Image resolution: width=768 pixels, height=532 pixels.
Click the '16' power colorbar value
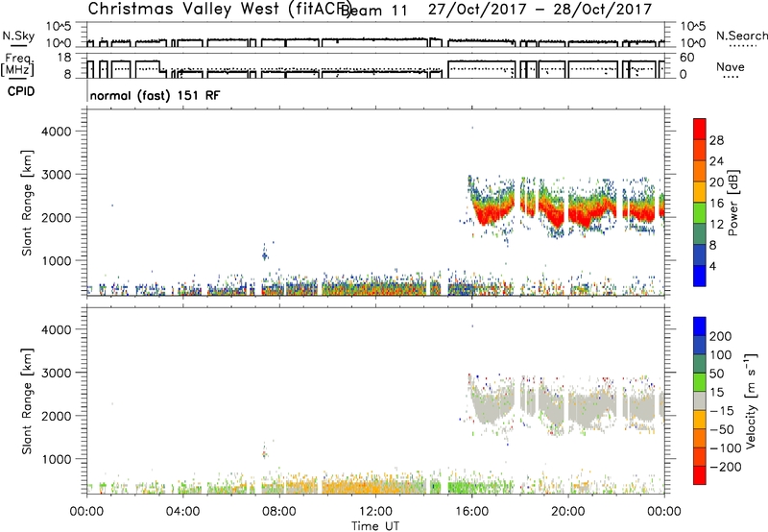click(x=716, y=204)
